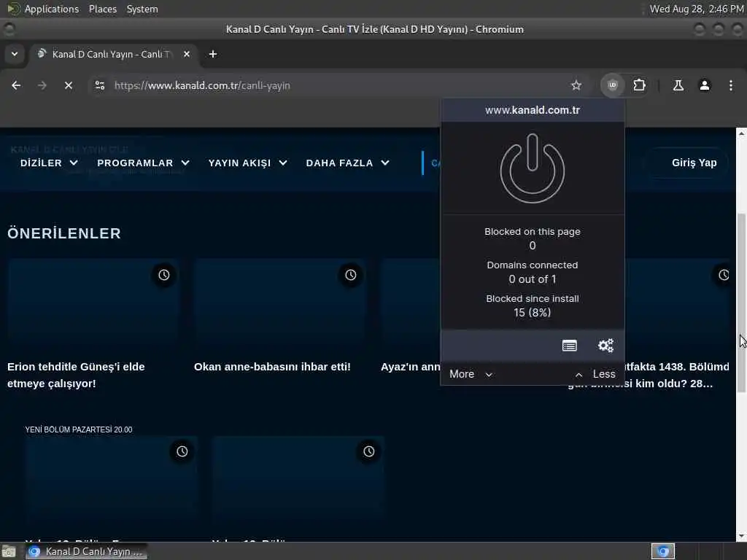This screenshot has height=560, width=747.
Task: Click the site information icon
Action: click(x=99, y=85)
